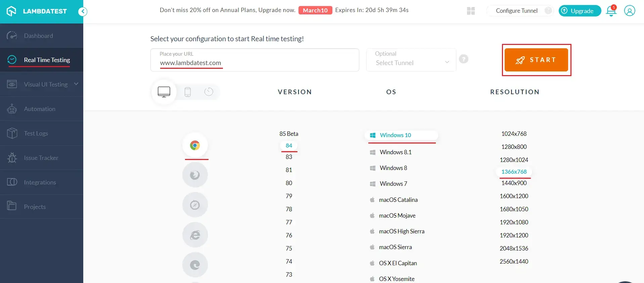This screenshot has height=283, width=644.
Task: Choose the Safari browser icon
Action: pos(195,205)
